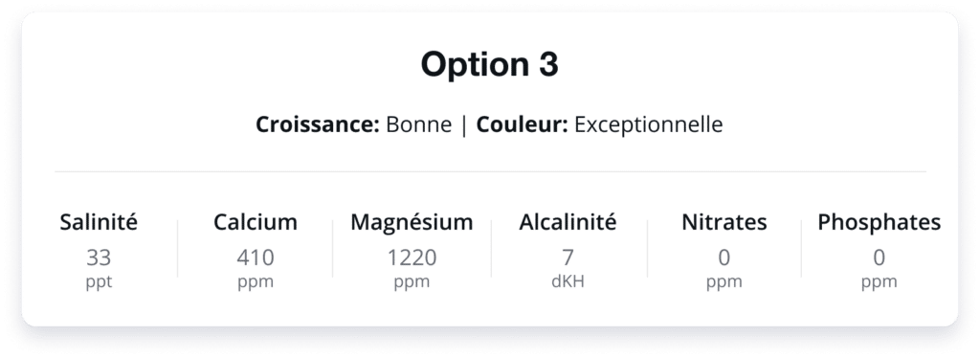Viewport: 980px width, 358px height.
Task: Click the Exceptionnelle color rating
Action: coord(648,125)
